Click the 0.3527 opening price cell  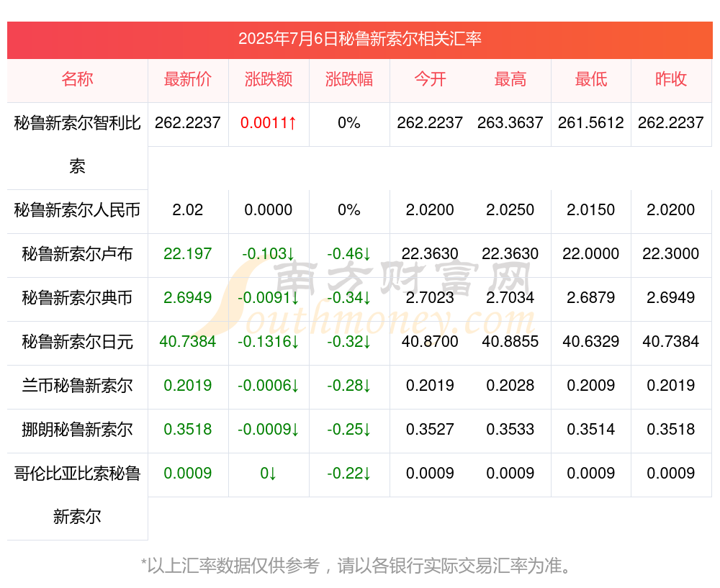(x=430, y=429)
